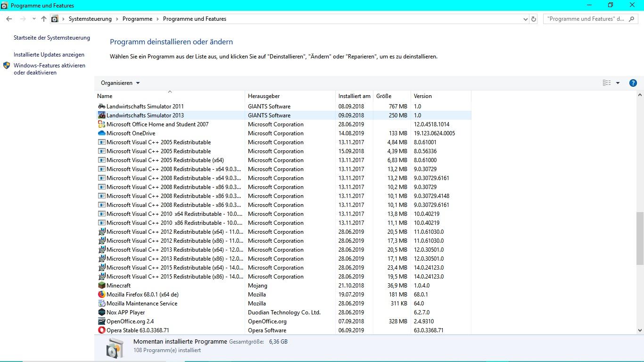Sort by the Name column header
Screen dimensions: 644x362
point(170,96)
